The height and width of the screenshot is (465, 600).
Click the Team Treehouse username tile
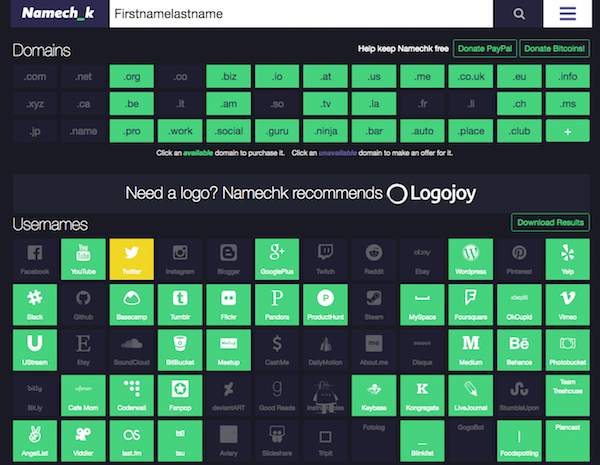567,396
